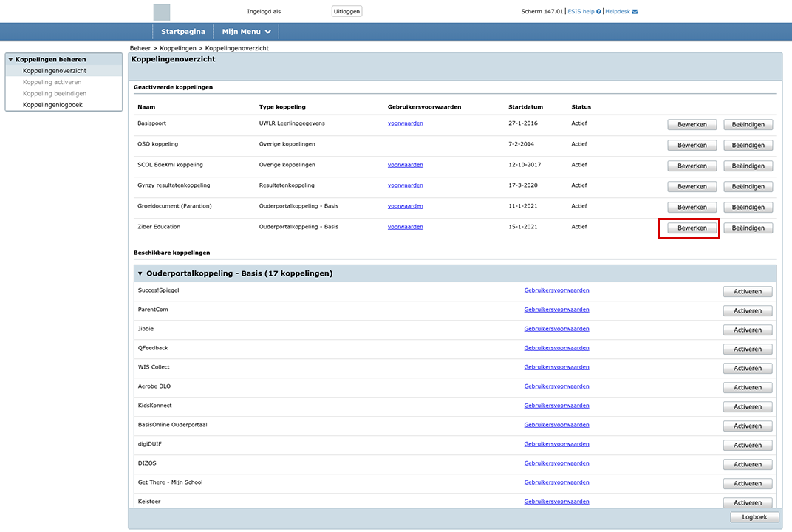The height and width of the screenshot is (532, 792).
Task: Open Gebruikersvoorwaarden for BasisOnline Ouderportaal
Action: click(556, 425)
